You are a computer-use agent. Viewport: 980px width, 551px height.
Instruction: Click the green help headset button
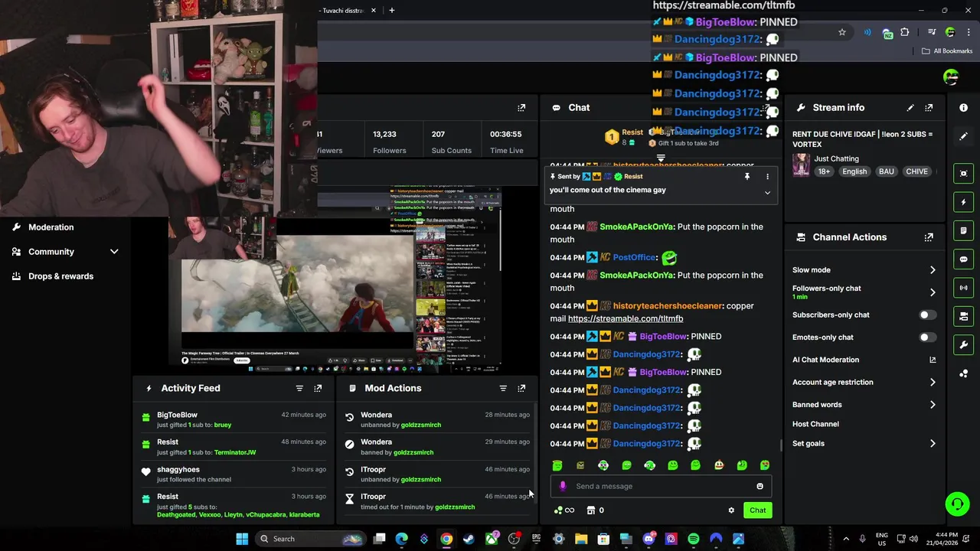[957, 504]
